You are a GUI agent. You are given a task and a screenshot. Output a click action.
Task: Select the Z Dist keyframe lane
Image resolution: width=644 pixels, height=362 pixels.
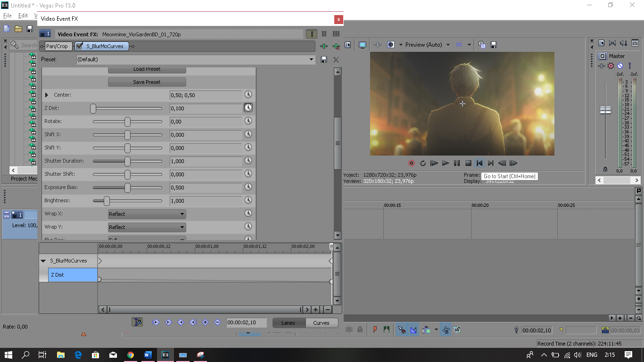click(73, 275)
